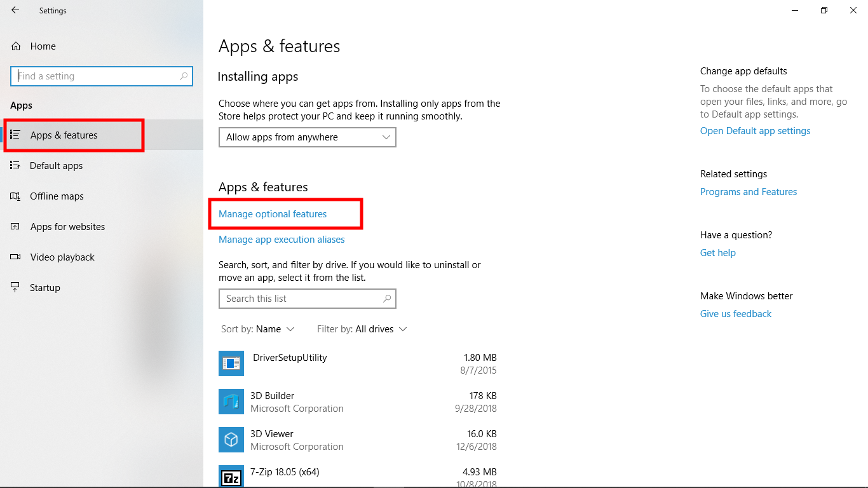Click the 3D Builder app icon
868x488 pixels.
(231, 402)
